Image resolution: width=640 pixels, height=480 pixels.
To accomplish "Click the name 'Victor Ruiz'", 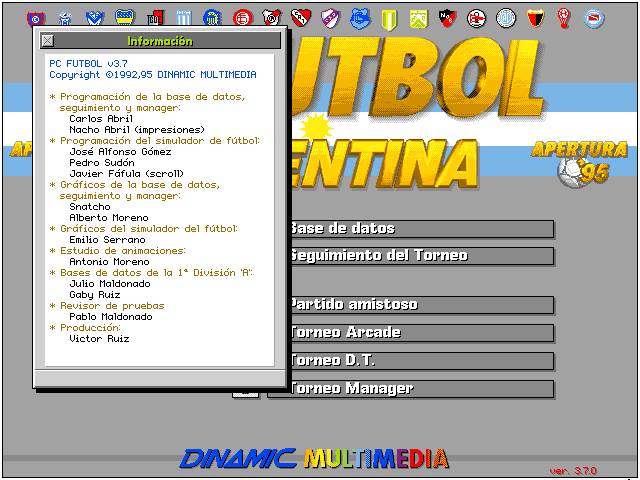I will tap(99, 339).
